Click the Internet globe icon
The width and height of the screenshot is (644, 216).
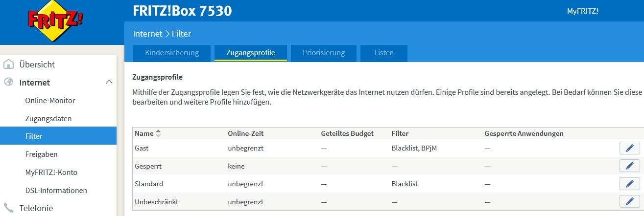(x=8, y=82)
